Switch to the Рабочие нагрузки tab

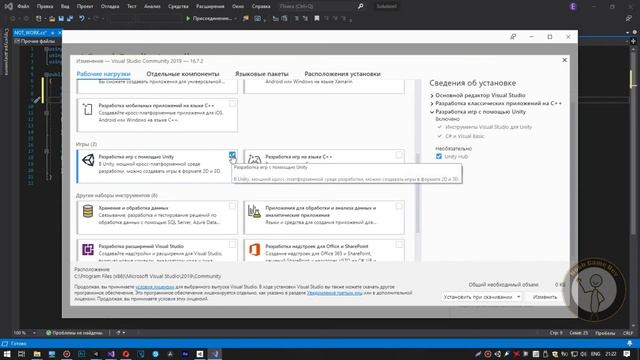[104, 74]
